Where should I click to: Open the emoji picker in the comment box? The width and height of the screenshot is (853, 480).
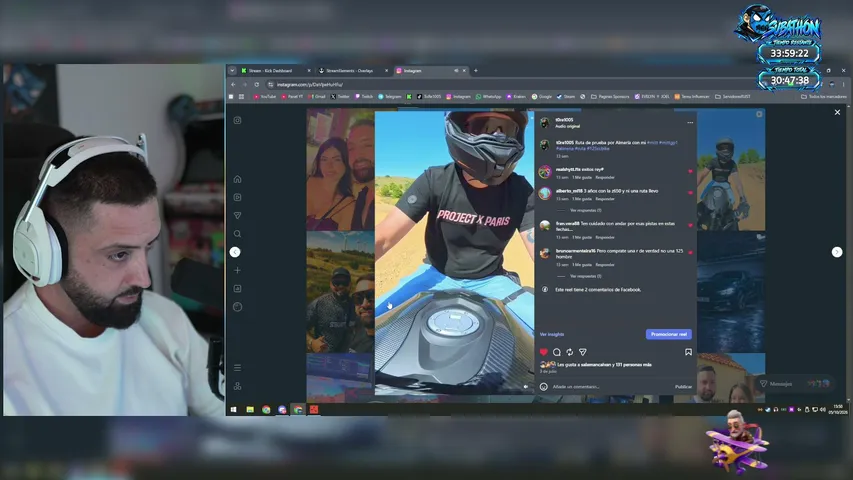click(543, 386)
